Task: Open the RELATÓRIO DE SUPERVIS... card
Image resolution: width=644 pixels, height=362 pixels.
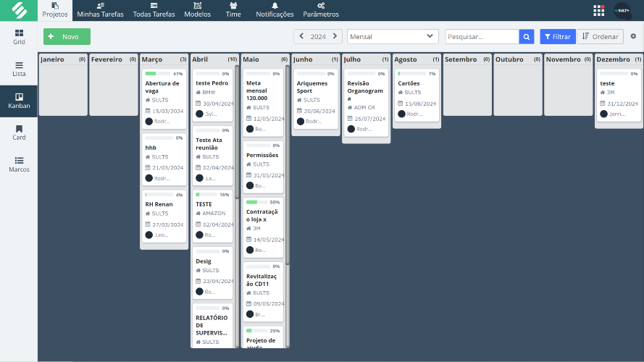Action: (x=214, y=326)
